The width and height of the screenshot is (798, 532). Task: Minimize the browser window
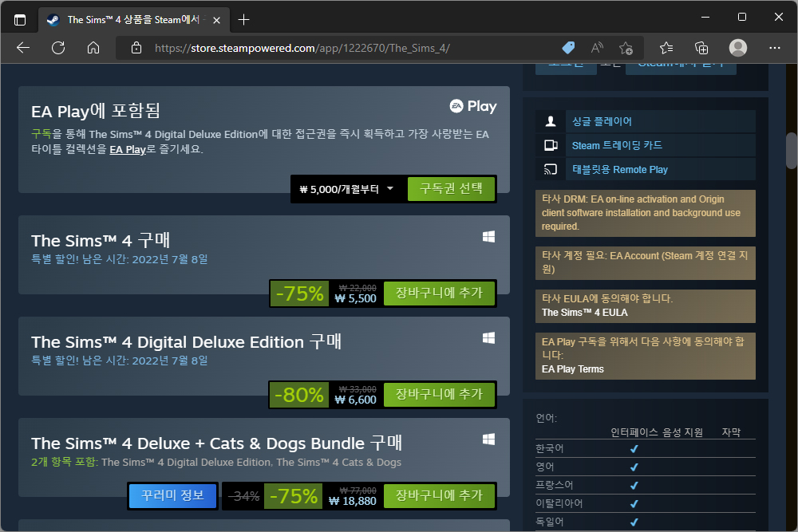pyautogui.click(x=705, y=17)
